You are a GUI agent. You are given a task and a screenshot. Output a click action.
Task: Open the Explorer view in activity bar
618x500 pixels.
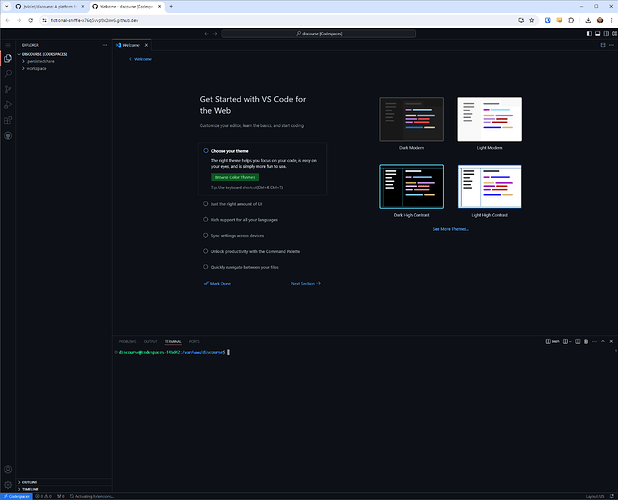[8, 58]
